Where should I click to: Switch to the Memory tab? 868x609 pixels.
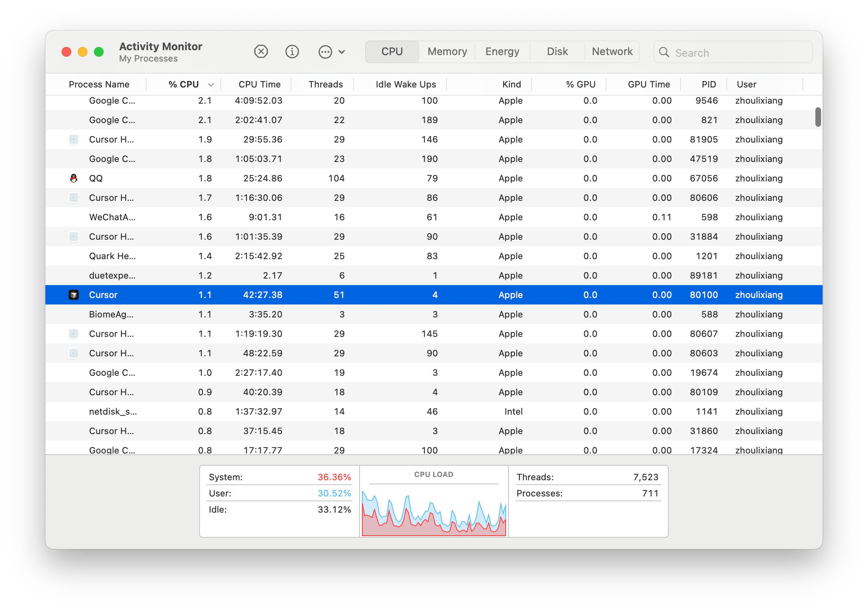(447, 51)
